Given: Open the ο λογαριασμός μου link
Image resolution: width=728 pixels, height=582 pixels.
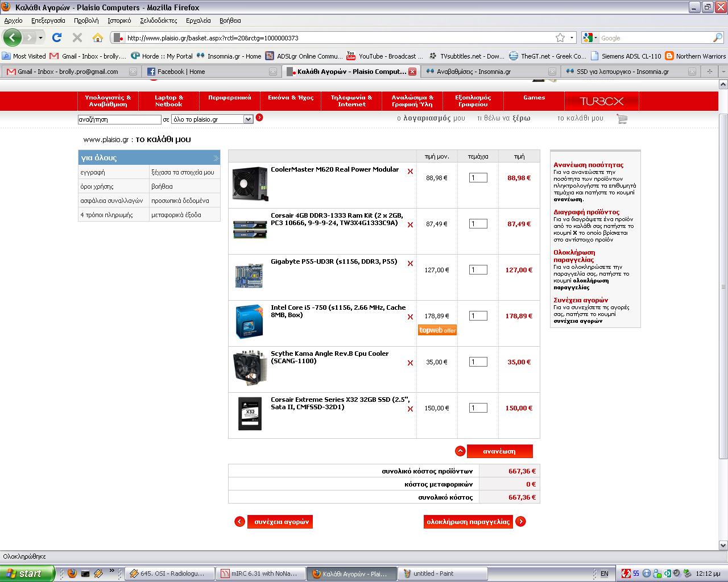Looking at the screenshot, I should tap(431, 118).
